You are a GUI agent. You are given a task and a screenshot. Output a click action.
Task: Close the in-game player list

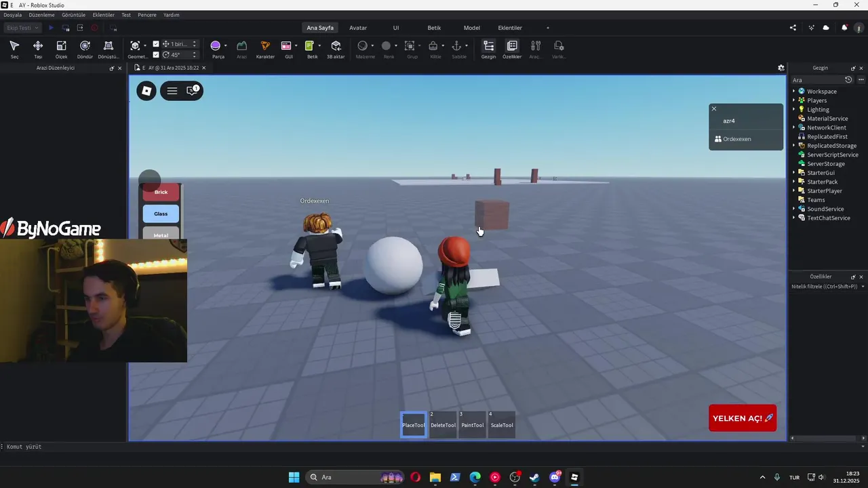coord(713,108)
